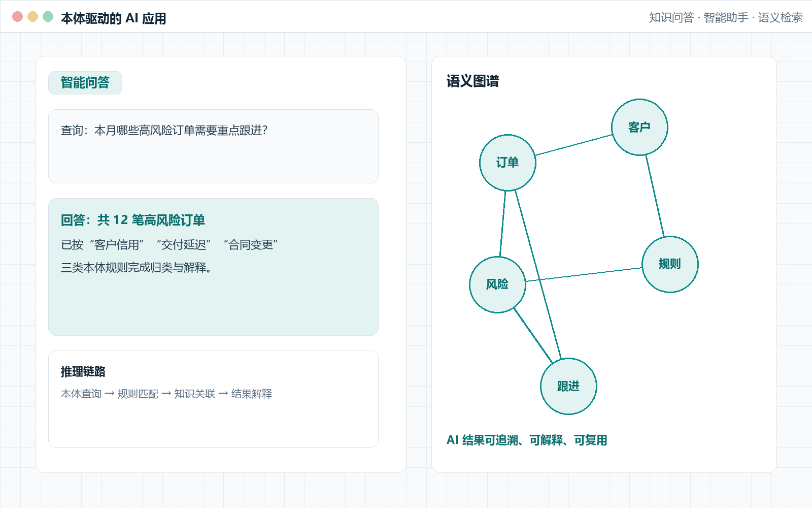Viewport: 812px width, 508px height.
Task: Click the 跟进 graph node
Action: [568, 386]
